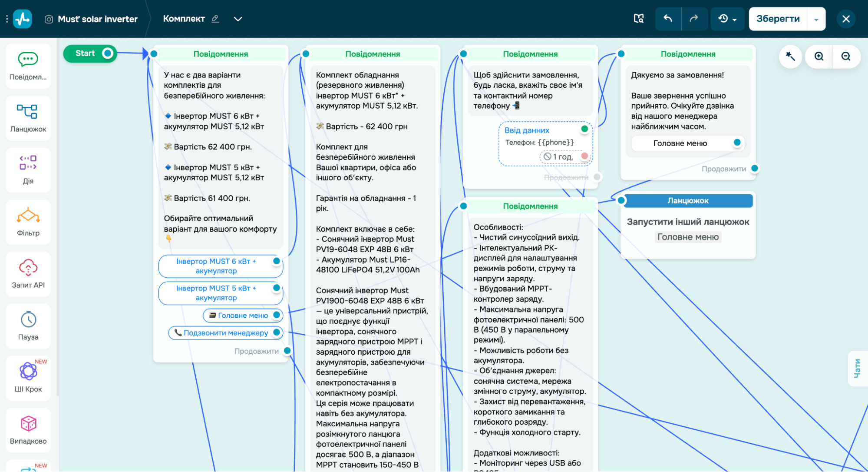This screenshot has width=868, height=472.
Task: Add a Випадково random block
Action: 28,430
